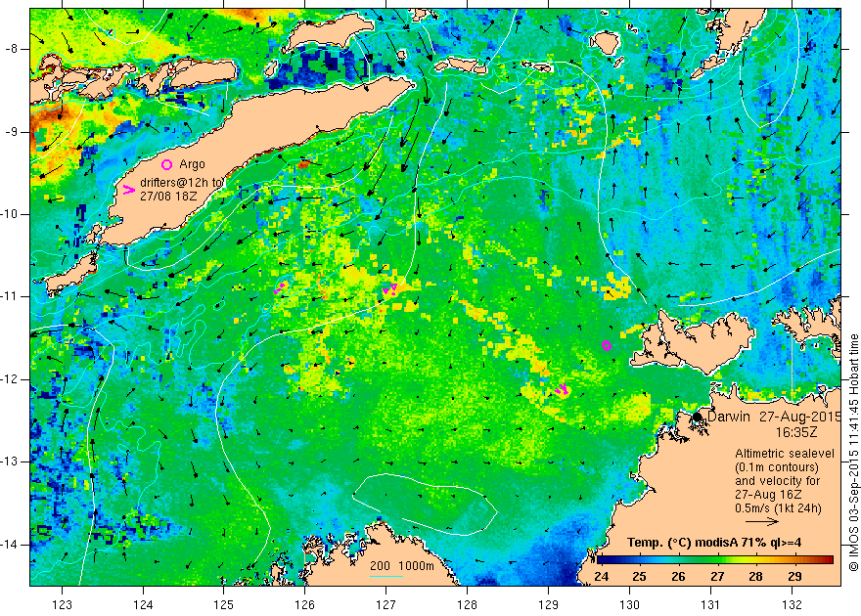Click longitude axis label '129'
This screenshot has height=616, width=861.
point(548,604)
